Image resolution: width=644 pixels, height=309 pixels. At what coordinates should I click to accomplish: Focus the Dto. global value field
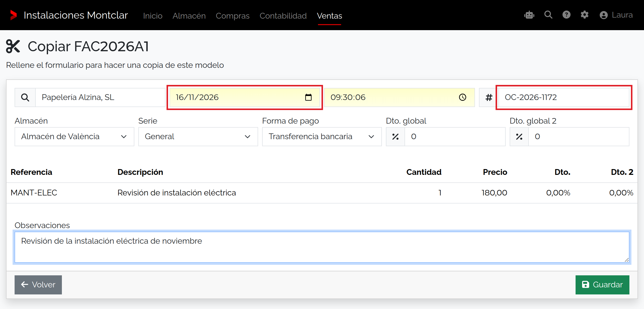[455, 137]
